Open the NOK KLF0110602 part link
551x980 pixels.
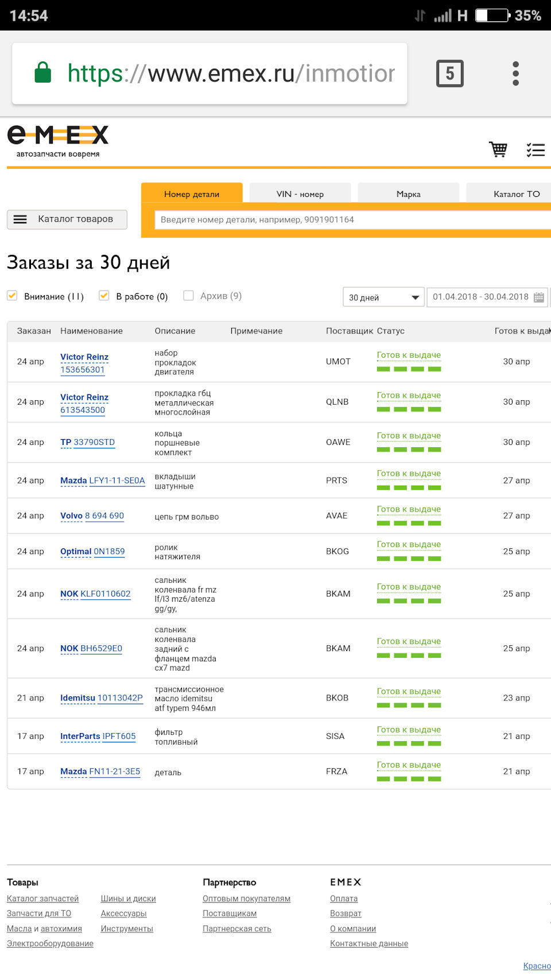(95, 594)
